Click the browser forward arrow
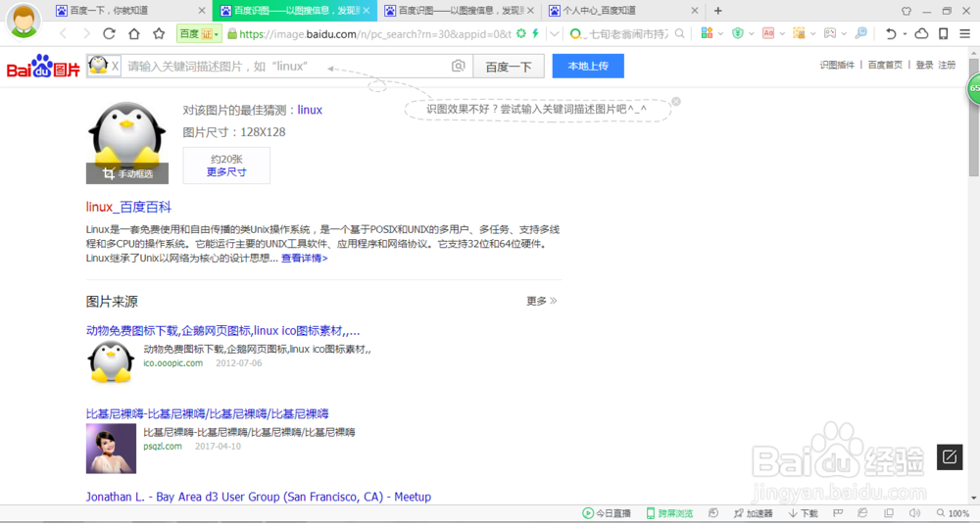This screenshot has width=980, height=526. pos(86,33)
